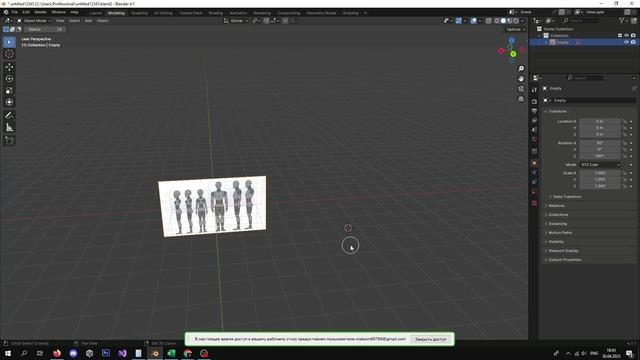Open the viewport Options dropdown
Image resolution: width=640 pixels, height=360 pixels.
click(x=516, y=29)
